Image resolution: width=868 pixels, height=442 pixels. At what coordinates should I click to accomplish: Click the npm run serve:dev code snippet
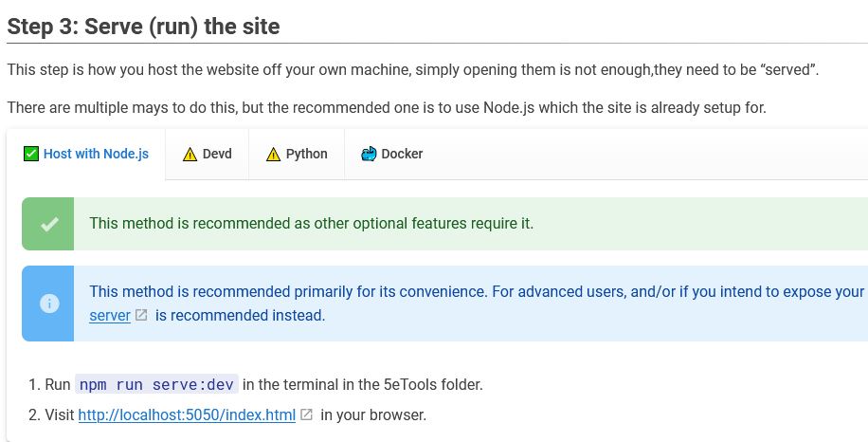[156, 384]
